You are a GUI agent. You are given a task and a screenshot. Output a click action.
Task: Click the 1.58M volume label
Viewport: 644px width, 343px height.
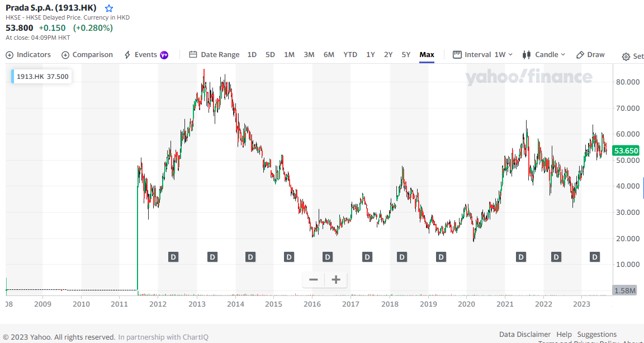pyautogui.click(x=626, y=291)
